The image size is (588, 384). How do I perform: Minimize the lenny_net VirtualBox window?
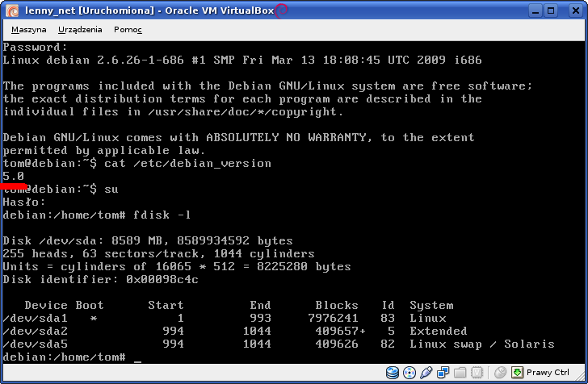(531, 10)
